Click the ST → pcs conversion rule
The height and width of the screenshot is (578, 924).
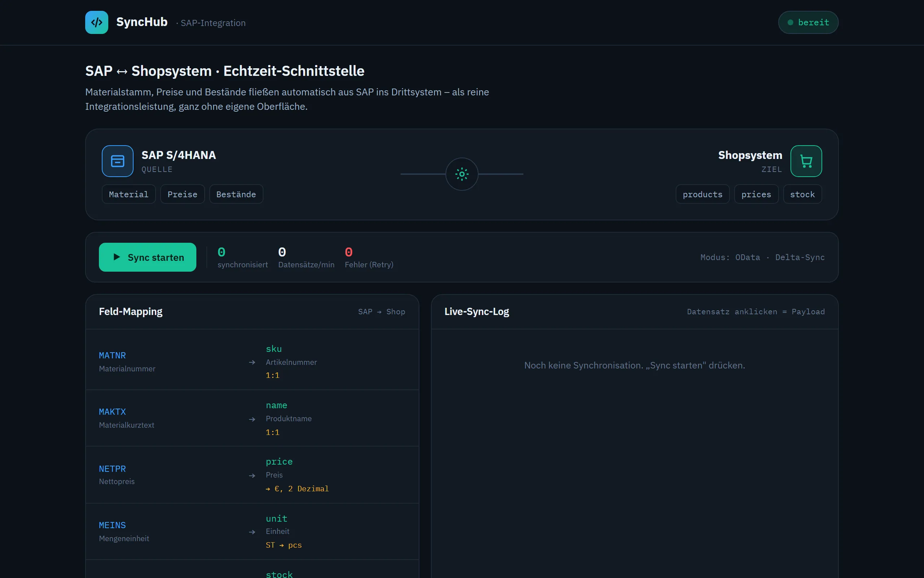(284, 545)
